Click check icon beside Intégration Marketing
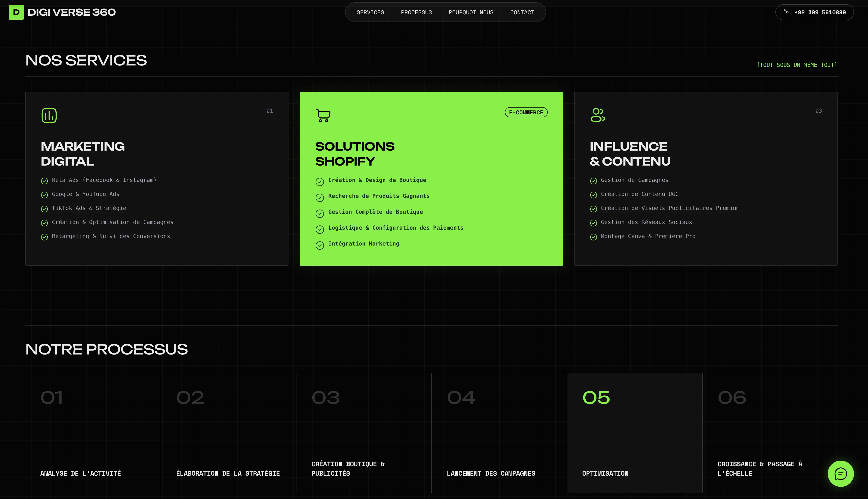Viewport: 868px width, 499px height. (320, 245)
